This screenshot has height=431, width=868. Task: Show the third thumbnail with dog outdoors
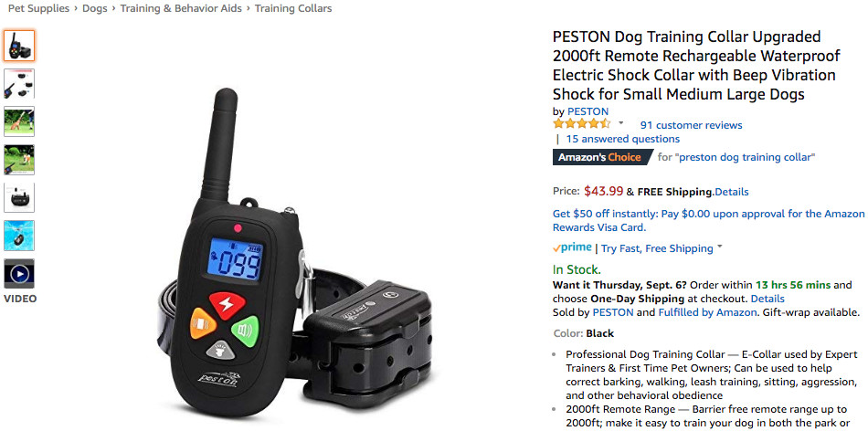pyautogui.click(x=19, y=121)
